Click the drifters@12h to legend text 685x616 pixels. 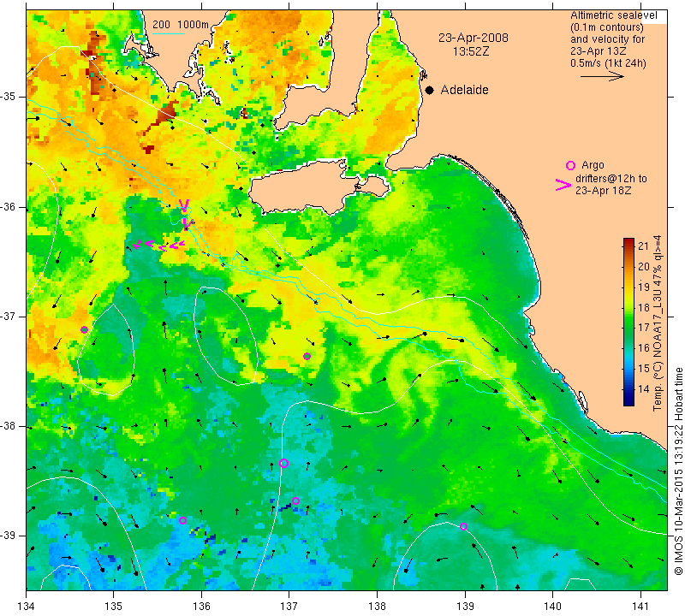pyautogui.click(x=611, y=179)
